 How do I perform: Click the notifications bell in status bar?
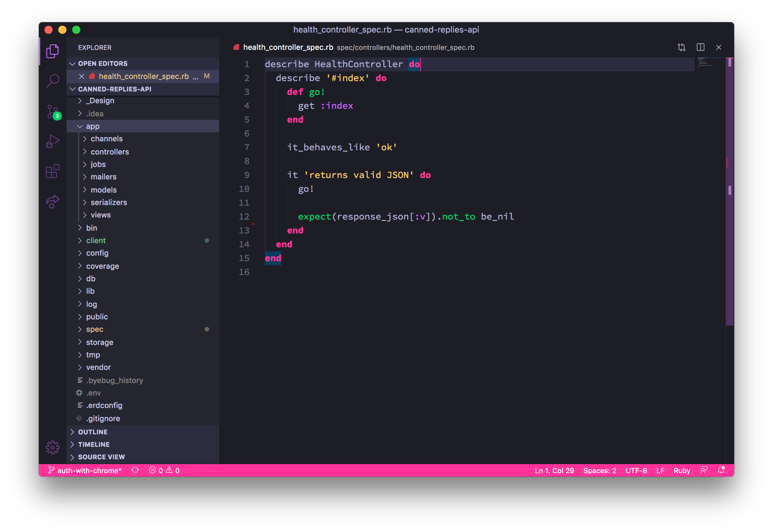pos(721,470)
